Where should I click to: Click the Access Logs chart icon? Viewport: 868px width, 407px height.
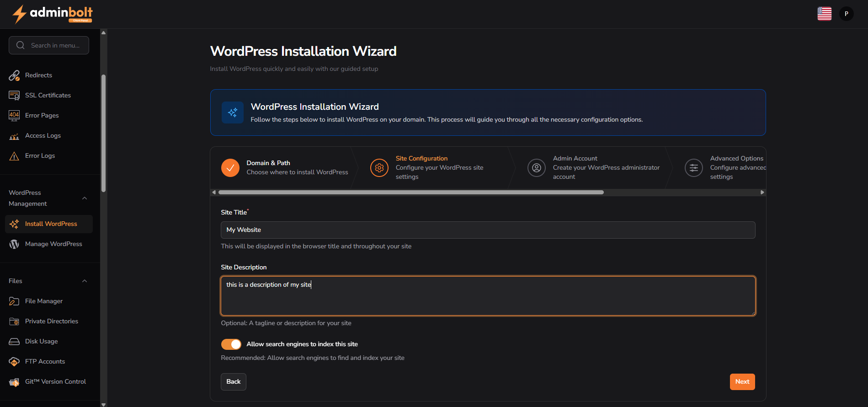coord(14,136)
